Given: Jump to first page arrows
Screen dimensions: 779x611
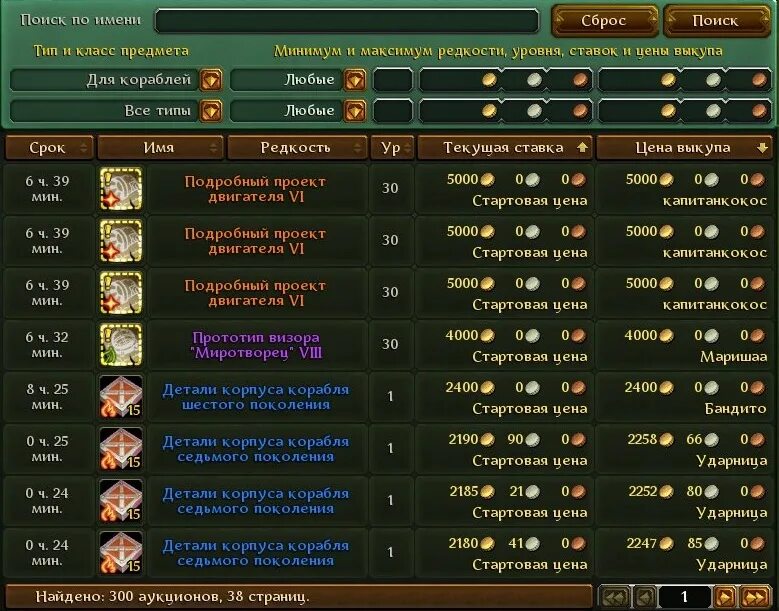Looking at the screenshot, I should 615,596.
